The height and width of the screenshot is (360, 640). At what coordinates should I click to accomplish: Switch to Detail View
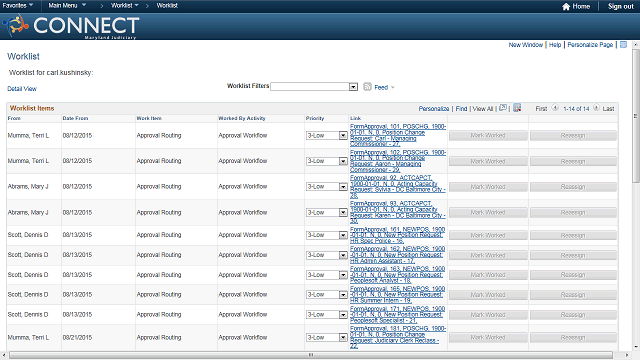(22, 89)
